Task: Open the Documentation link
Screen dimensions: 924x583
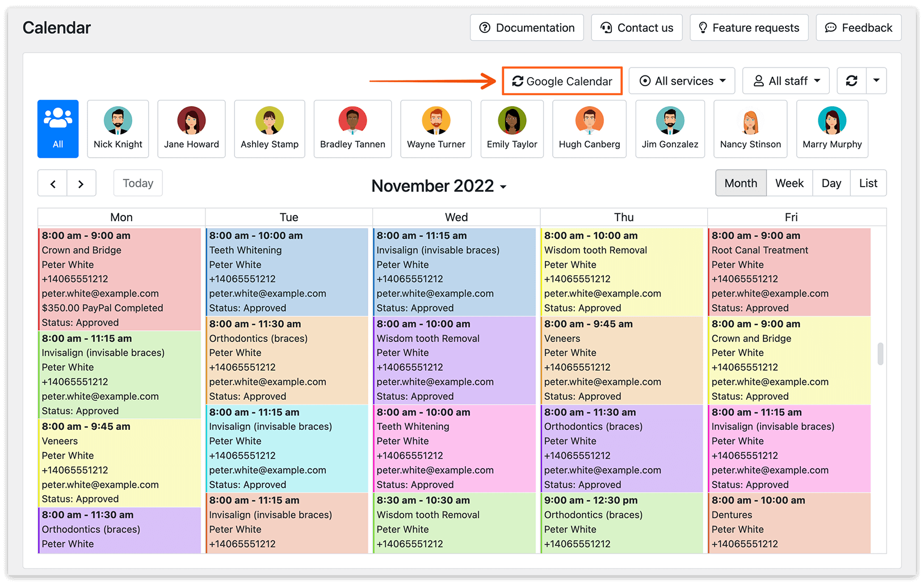Action: point(527,28)
